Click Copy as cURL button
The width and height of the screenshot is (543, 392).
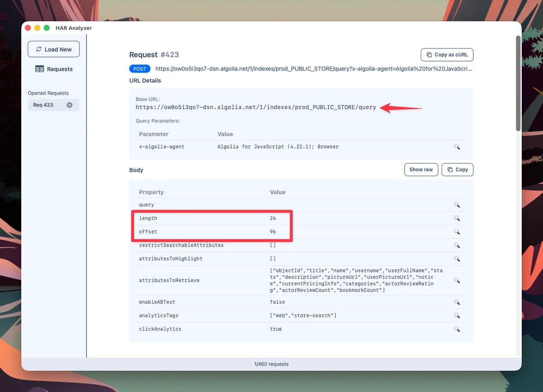[447, 55]
